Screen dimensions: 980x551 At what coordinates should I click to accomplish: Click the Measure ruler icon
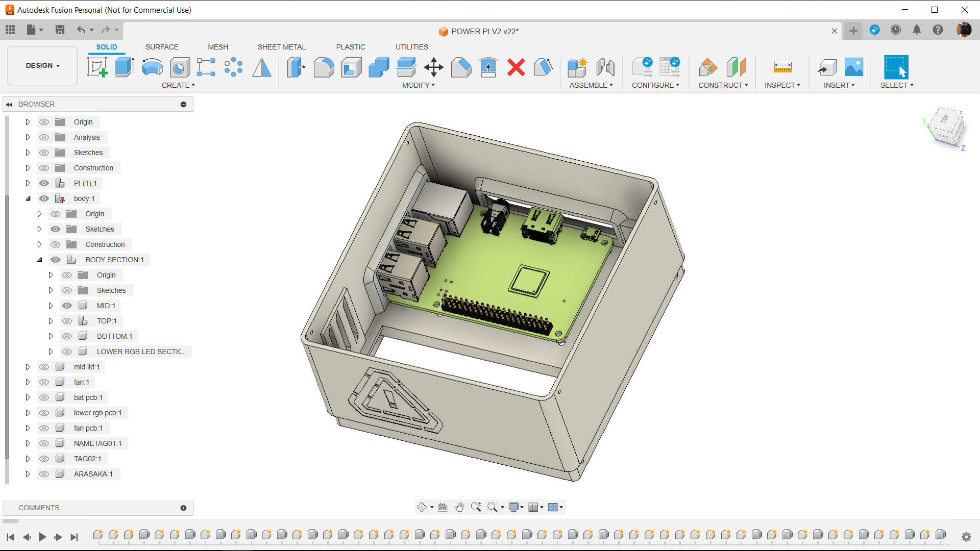782,67
